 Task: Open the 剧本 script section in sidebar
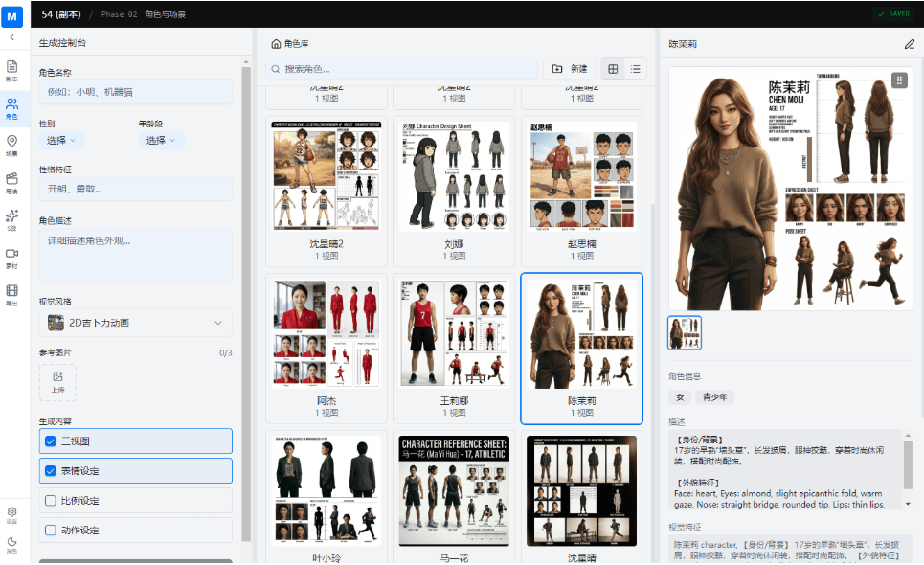(x=11, y=70)
